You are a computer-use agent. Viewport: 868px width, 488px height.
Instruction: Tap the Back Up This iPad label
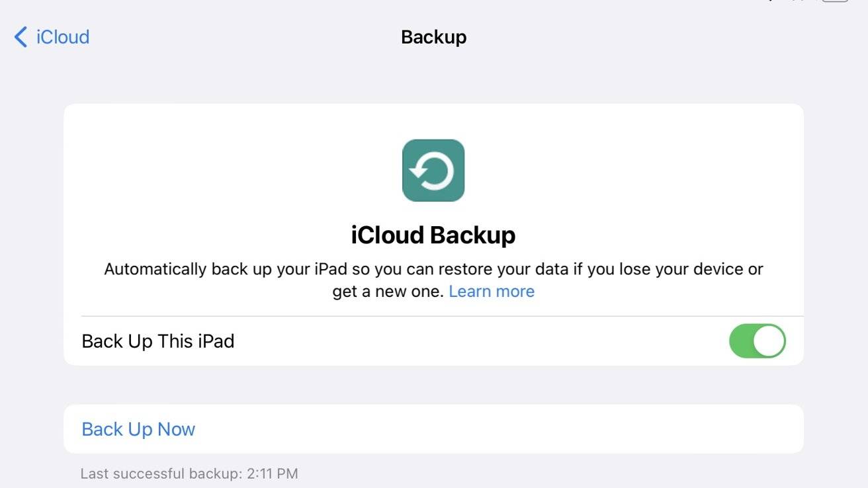click(x=158, y=341)
